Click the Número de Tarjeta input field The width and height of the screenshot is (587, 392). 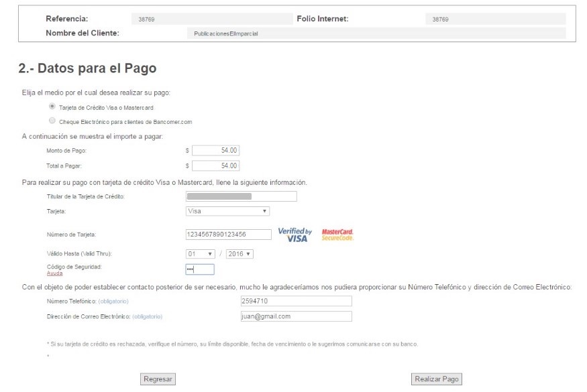point(228,234)
